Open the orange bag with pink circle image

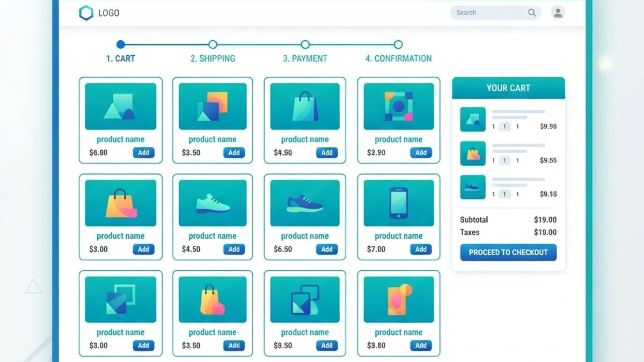(213, 299)
